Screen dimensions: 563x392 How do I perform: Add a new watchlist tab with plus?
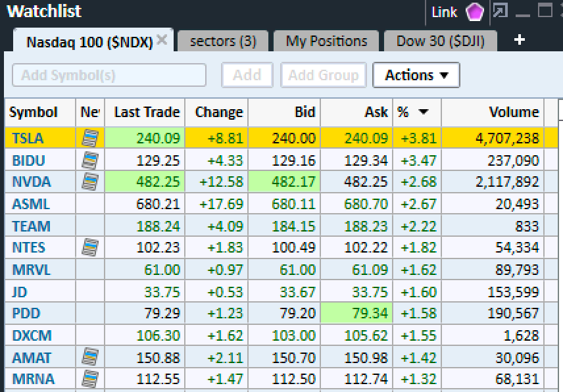519,40
